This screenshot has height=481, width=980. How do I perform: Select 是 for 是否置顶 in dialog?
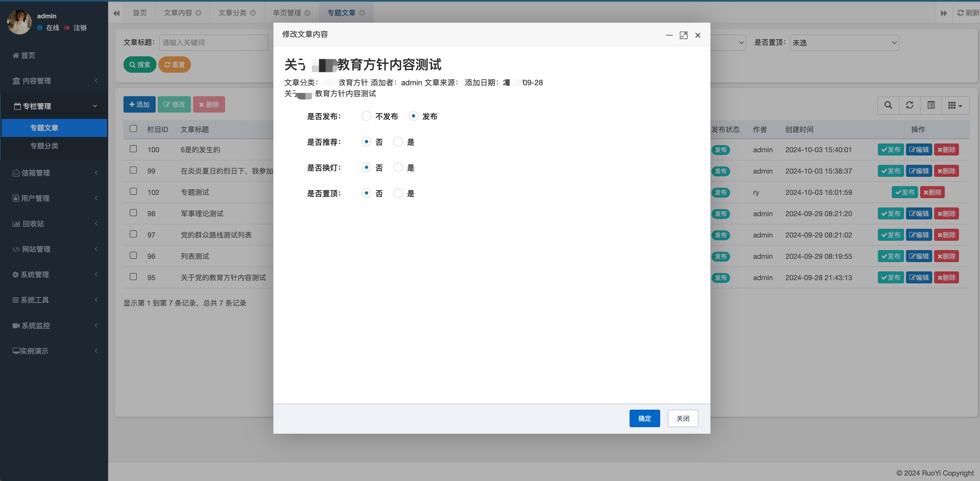(x=398, y=193)
